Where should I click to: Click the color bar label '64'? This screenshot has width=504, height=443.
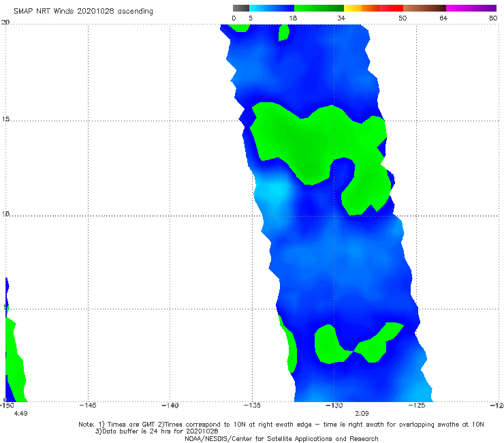click(x=443, y=18)
